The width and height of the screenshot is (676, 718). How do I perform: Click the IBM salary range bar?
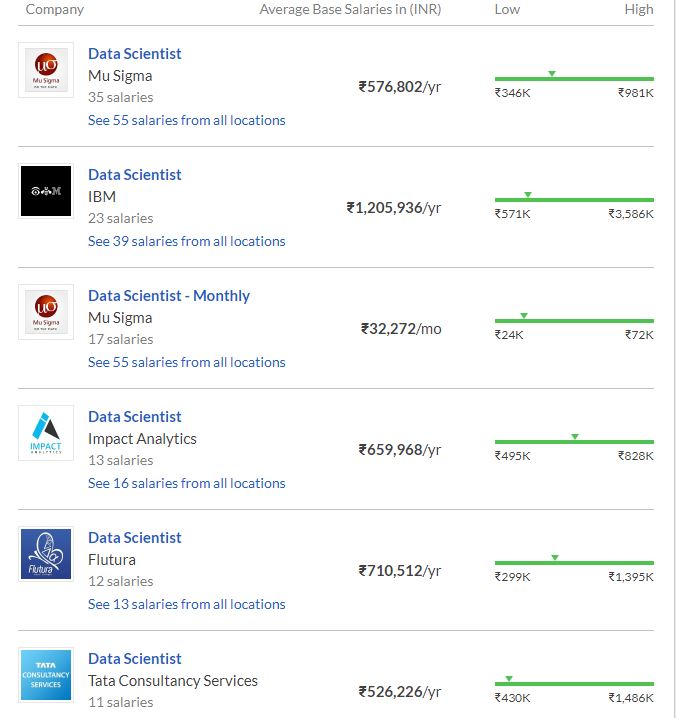pos(574,200)
